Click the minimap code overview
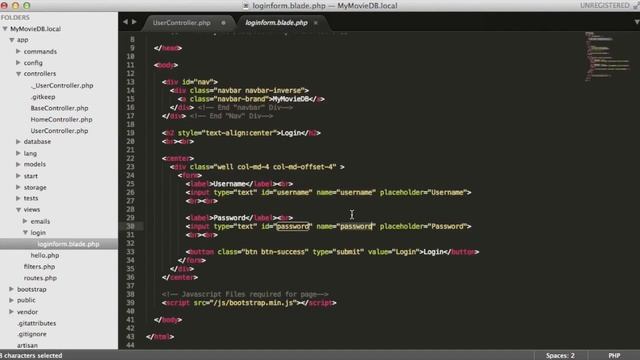 coord(607,56)
